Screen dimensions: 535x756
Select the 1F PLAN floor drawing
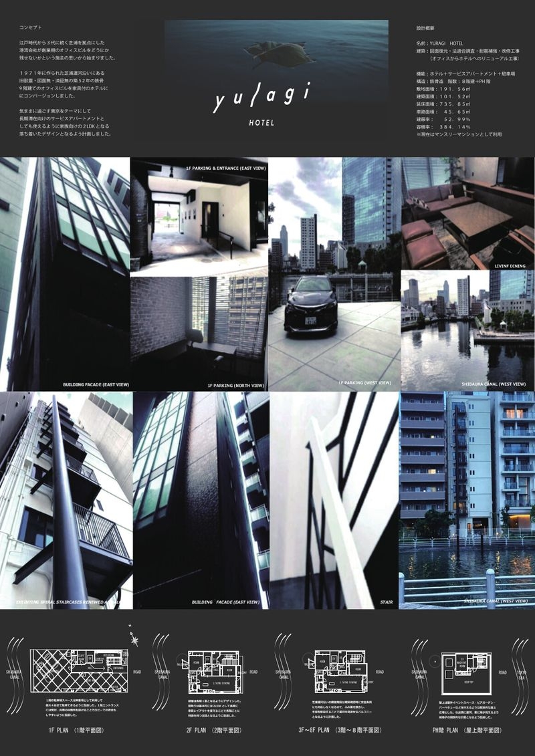point(79,670)
